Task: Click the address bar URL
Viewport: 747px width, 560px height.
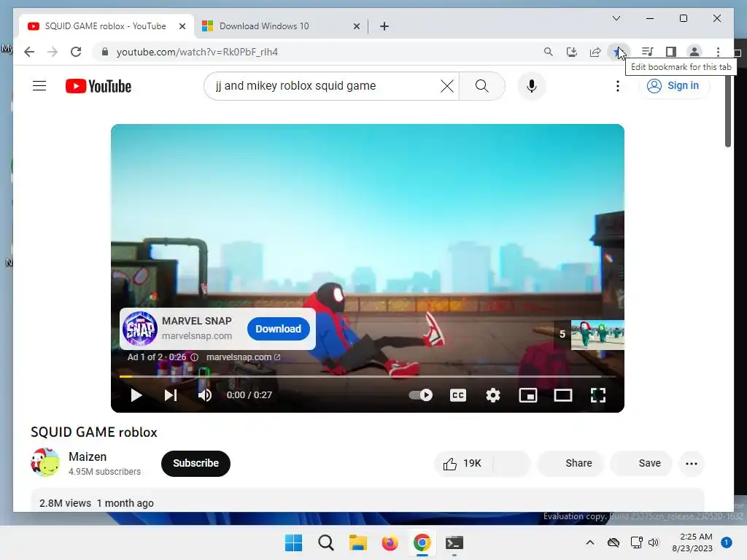Action: [197, 52]
